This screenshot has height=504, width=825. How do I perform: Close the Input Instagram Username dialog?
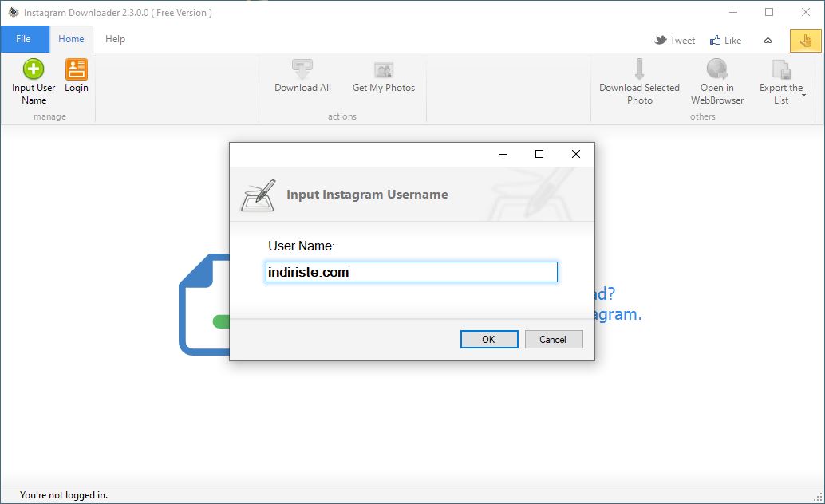[x=575, y=154]
